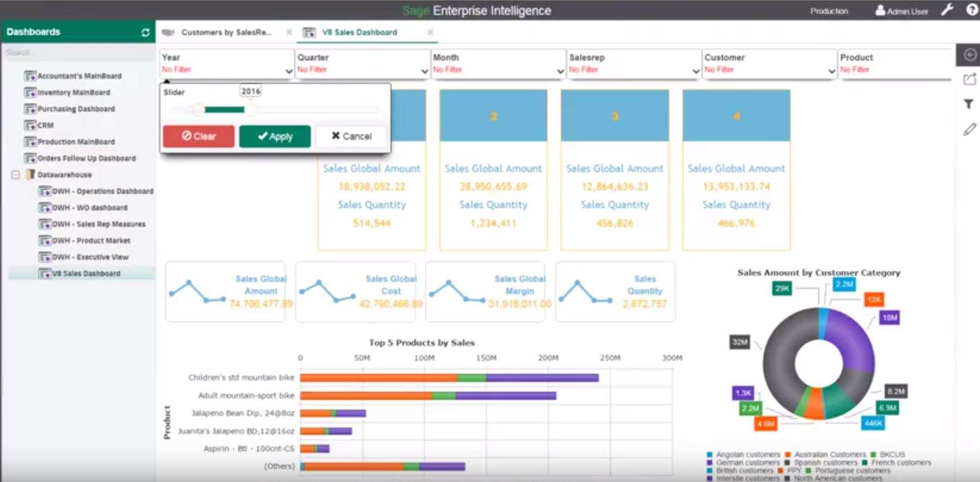Apply the Year slider filter
The image size is (980, 482).
coord(275,136)
